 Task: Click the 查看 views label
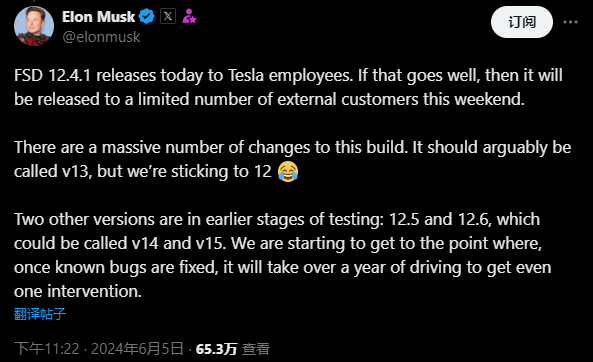(x=256, y=349)
